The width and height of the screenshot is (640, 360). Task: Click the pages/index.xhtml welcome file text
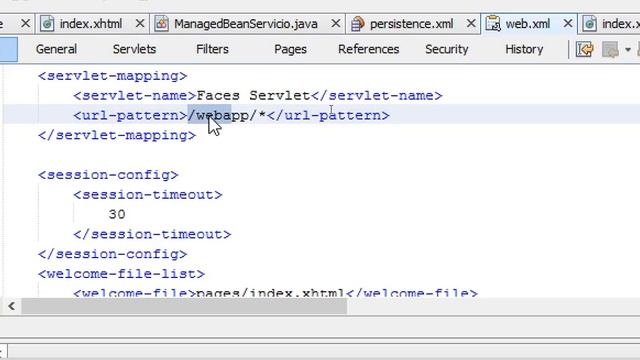point(271,293)
